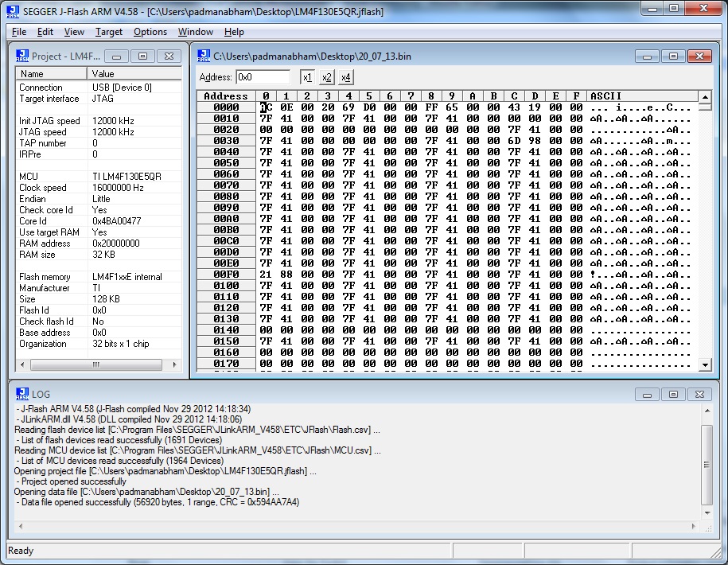The width and height of the screenshot is (728, 565).
Task: Maximize the 20_07_13.bin data window
Action: 673,56
